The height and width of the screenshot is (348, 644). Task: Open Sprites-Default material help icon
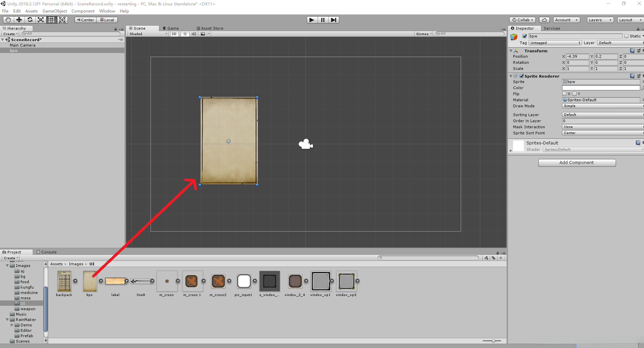(x=638, y=143)
